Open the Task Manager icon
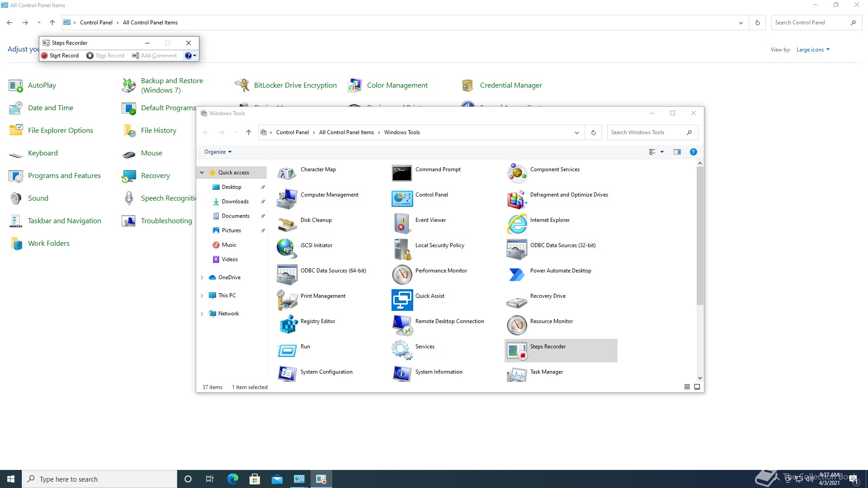The image size is (868, 488). (517, 374)
